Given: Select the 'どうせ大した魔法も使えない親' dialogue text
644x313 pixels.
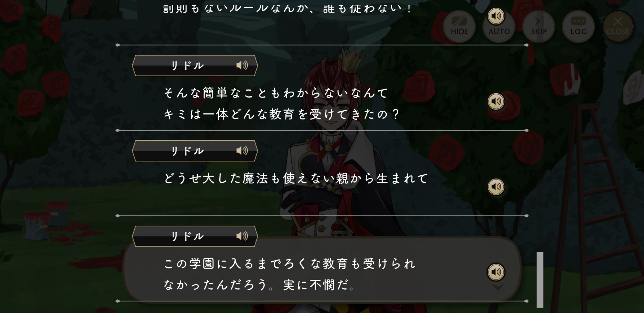Looking at the screenshot, I should click(296, 178).
